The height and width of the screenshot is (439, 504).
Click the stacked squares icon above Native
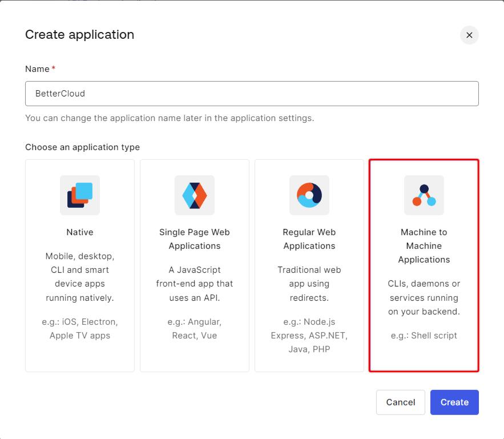tap(79, 195)
